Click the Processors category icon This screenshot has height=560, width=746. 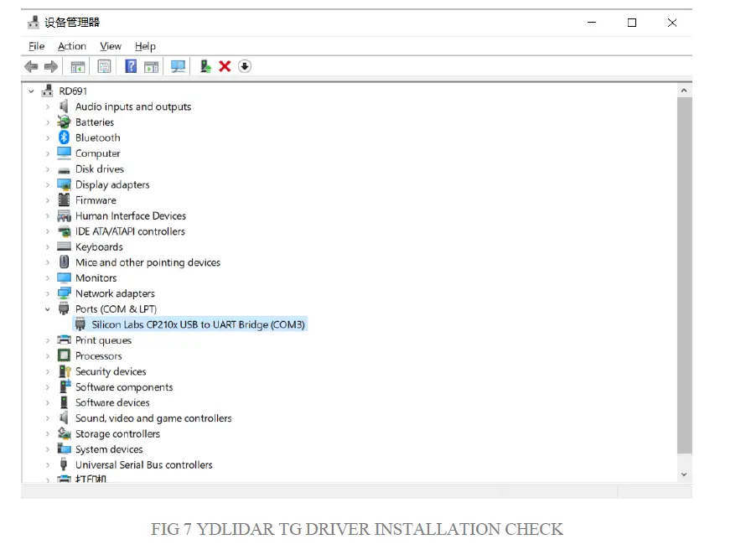tap(64, 355)
